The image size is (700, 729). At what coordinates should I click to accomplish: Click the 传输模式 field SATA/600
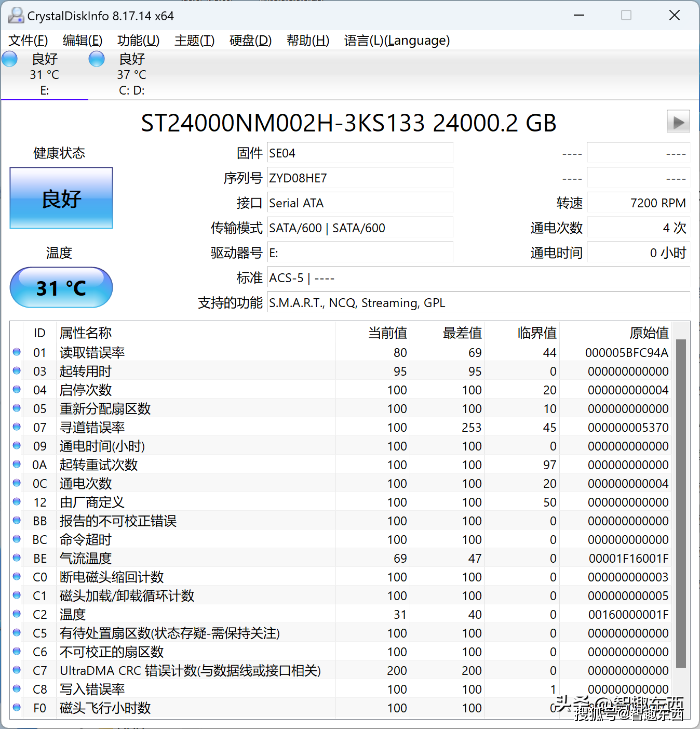pyautogui.click(x=360, y=228)
